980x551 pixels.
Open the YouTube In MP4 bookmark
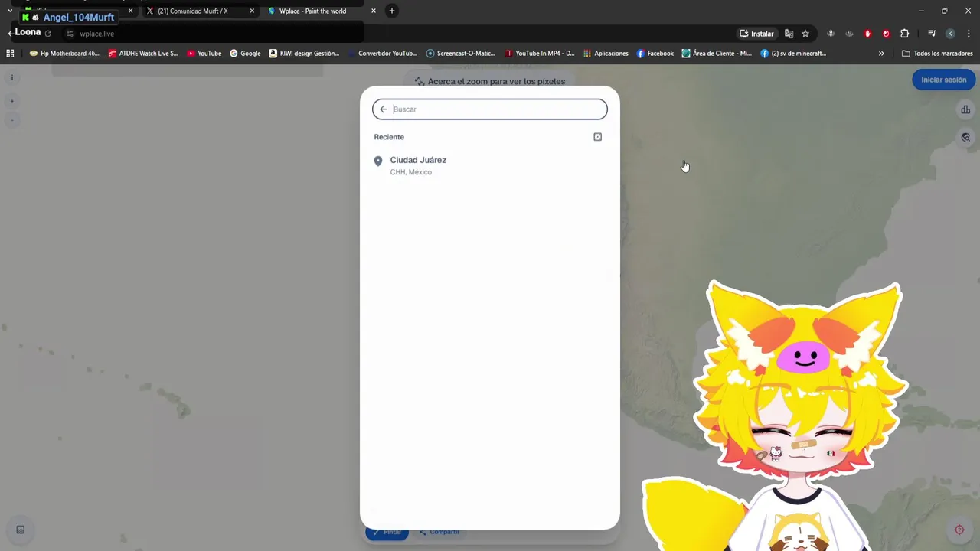point(540,54)
